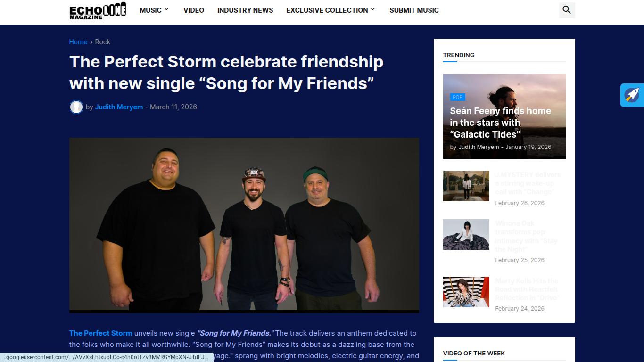
Task: Click The Perfect Storm link in article
Action: tap(101, 333)
